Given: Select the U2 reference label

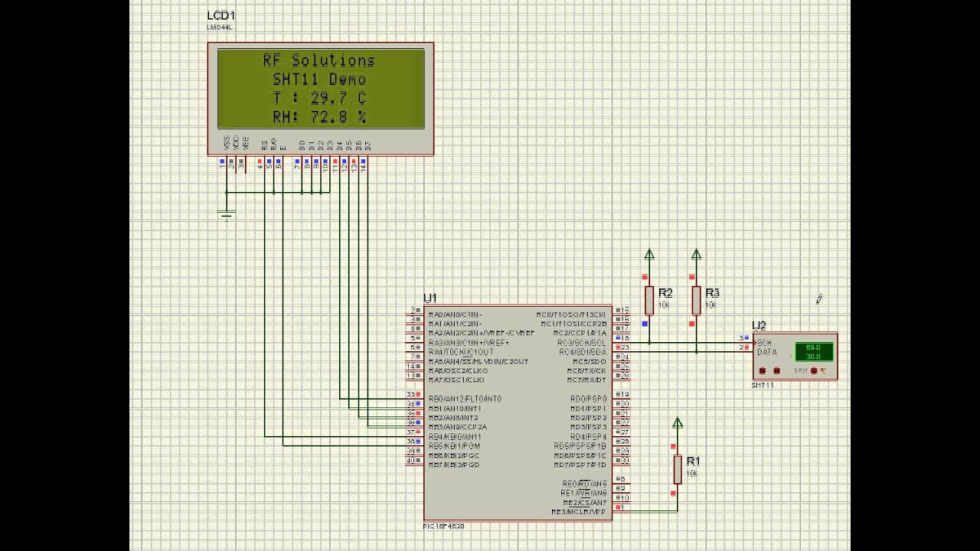Looking at the screenshot, I should tap(759, 326).
